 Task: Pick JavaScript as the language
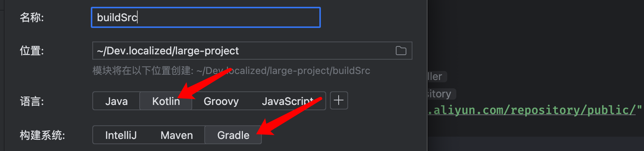(288, 101)
